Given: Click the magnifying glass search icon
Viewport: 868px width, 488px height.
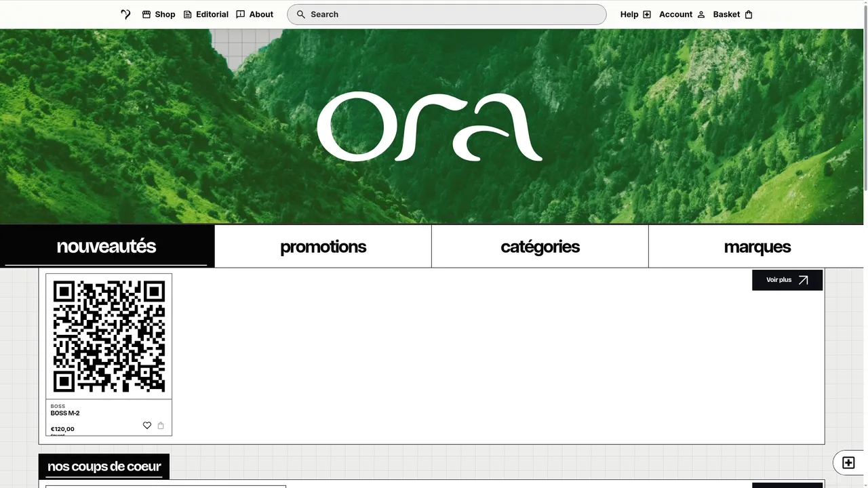Looking at the screenshot, I should coord(301,14).
